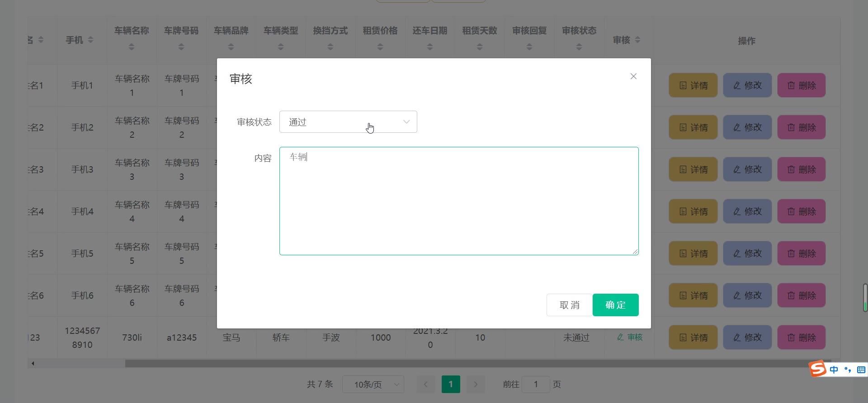Click the 前往 page number input

pos(536,384)
